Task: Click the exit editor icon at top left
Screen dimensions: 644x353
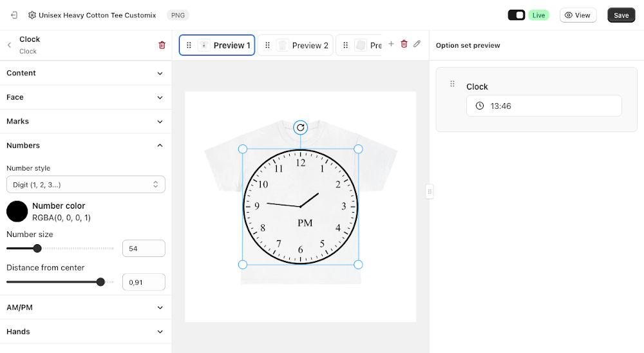Action: [14, 15]
